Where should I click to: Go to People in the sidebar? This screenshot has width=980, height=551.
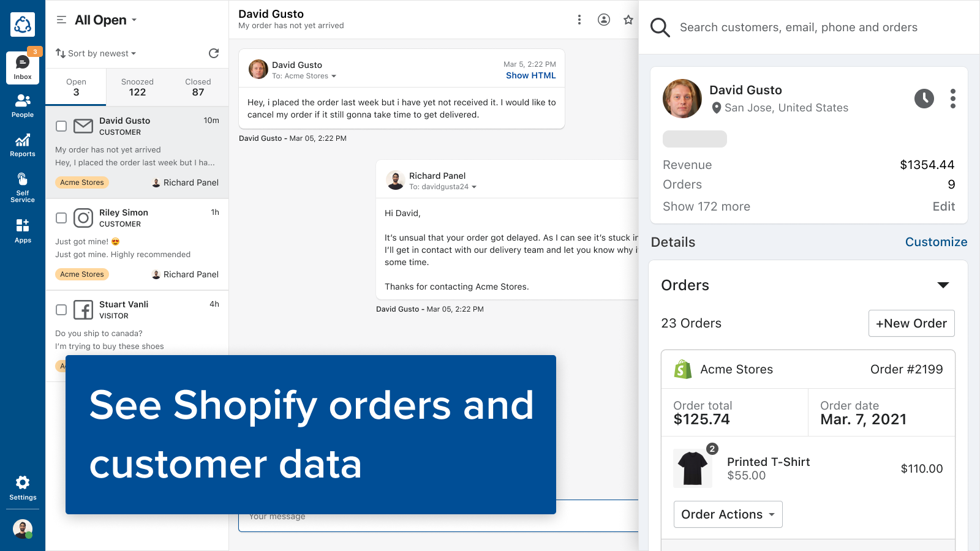pos(23,105)
